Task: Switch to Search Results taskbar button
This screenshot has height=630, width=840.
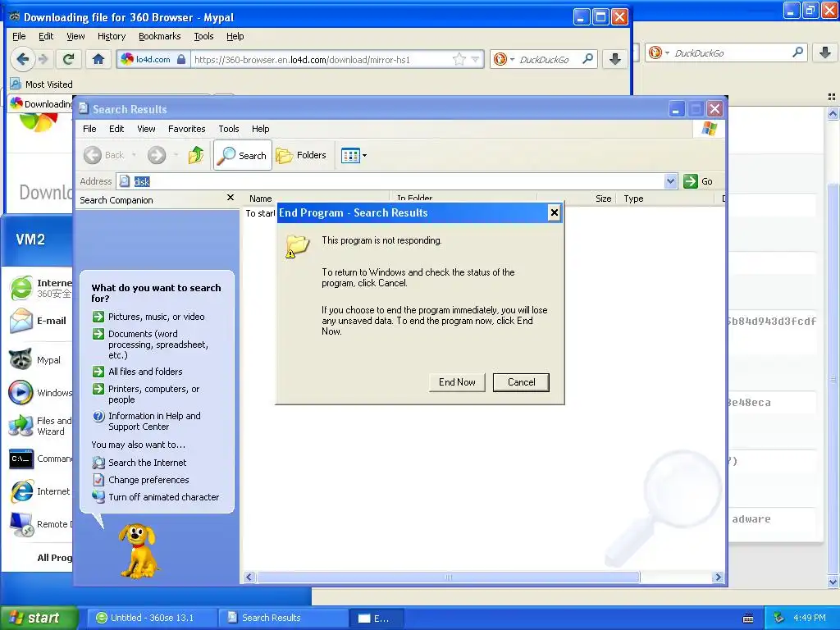Action: pyautogui.click(x=284, y=618)
